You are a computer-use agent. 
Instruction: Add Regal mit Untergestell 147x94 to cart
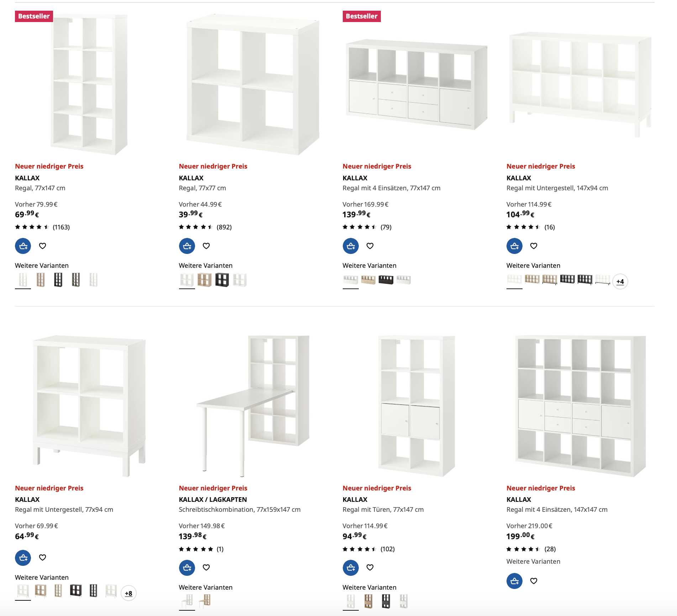[514, 246]
